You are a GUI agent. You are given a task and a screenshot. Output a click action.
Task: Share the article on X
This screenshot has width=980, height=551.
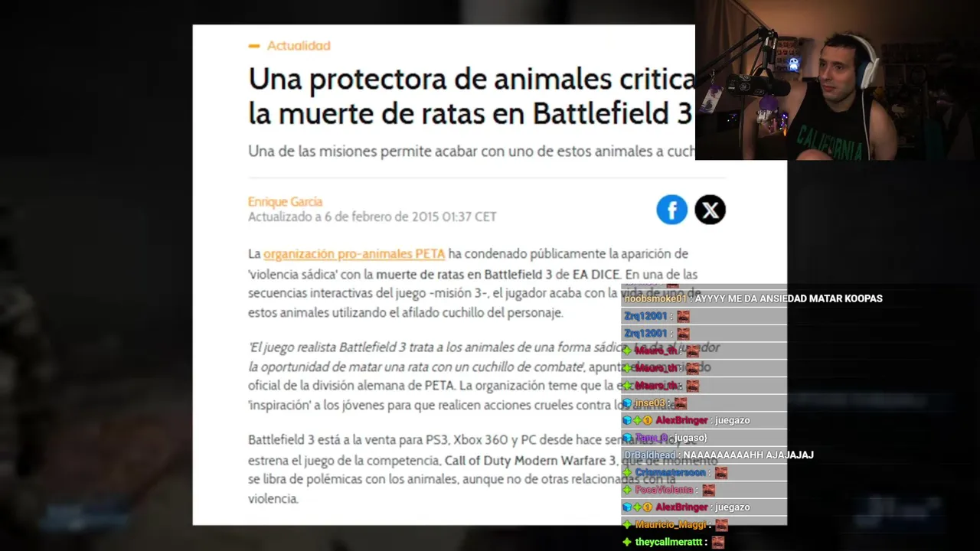pos(710,210)
